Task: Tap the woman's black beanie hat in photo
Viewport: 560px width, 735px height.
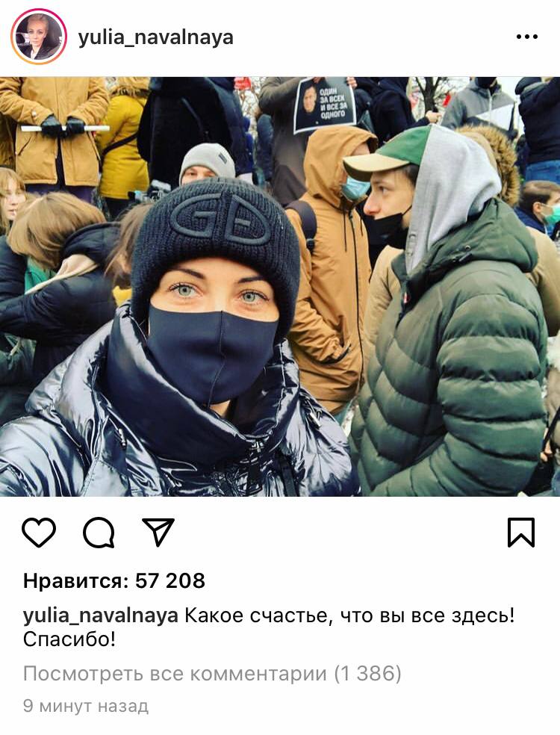Action: pyautogui.click(x=216, y=235)
